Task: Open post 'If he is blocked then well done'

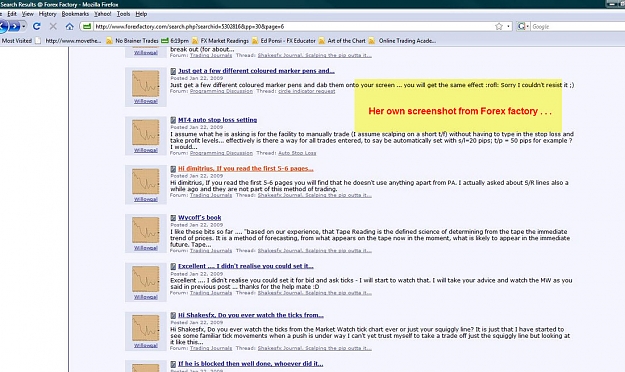Action: [x=250, y=364]
